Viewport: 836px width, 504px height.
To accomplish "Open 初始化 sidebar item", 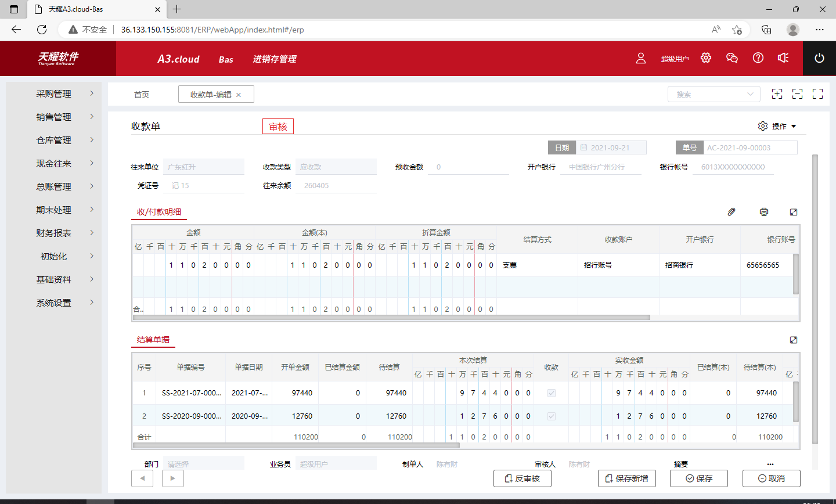I will (53, 256).
